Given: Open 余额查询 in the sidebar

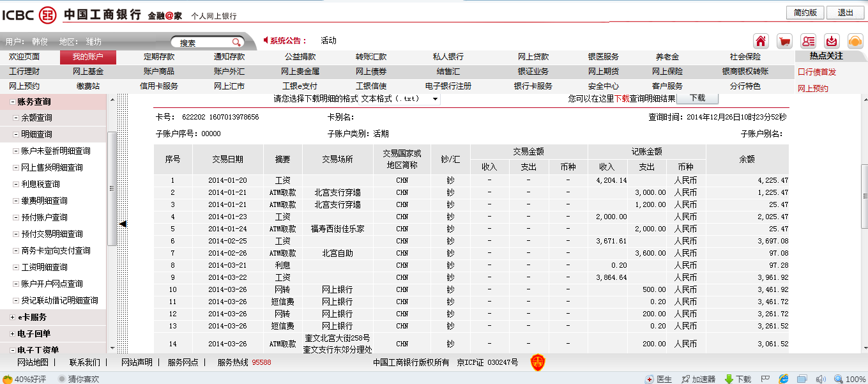Looking at the screenshot, I should click(36, 118).
